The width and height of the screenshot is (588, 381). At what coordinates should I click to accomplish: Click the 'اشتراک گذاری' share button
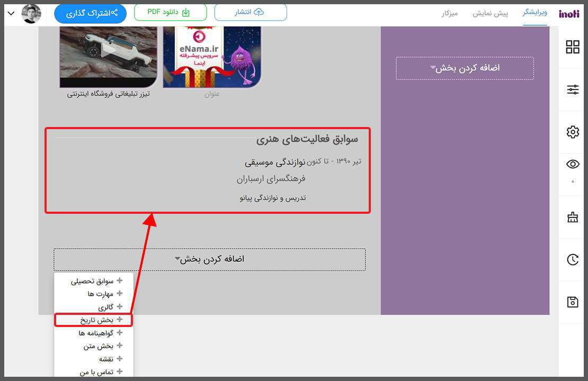(x=91, y=13)
